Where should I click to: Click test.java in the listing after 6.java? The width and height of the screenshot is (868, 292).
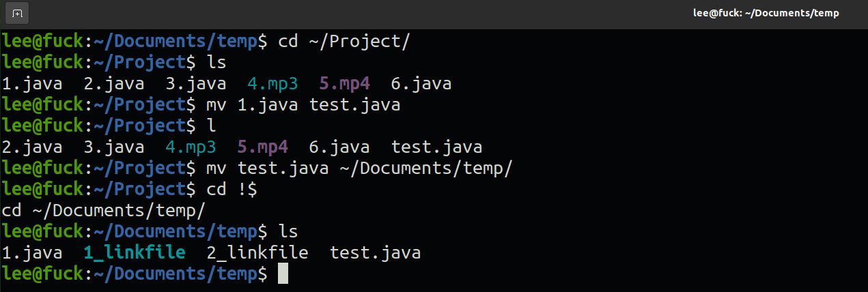click(436, 147)
